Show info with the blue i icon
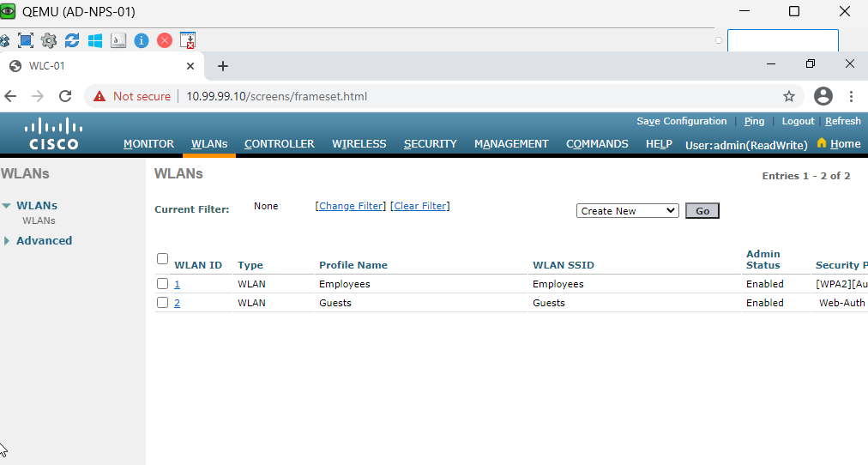The height and width of the screenshot is (465, 868). coord(142,40)
